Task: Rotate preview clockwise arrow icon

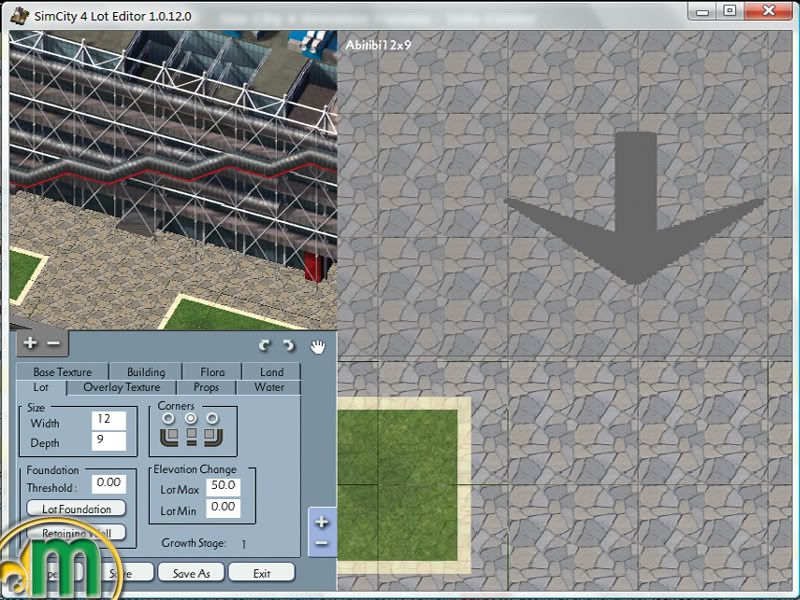Action: coord(264,346)
